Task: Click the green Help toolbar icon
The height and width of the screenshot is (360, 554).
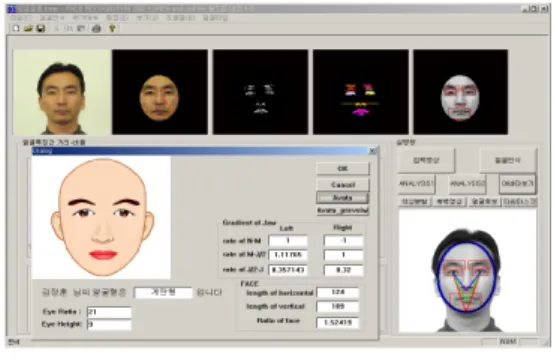Action: point(112,29)
